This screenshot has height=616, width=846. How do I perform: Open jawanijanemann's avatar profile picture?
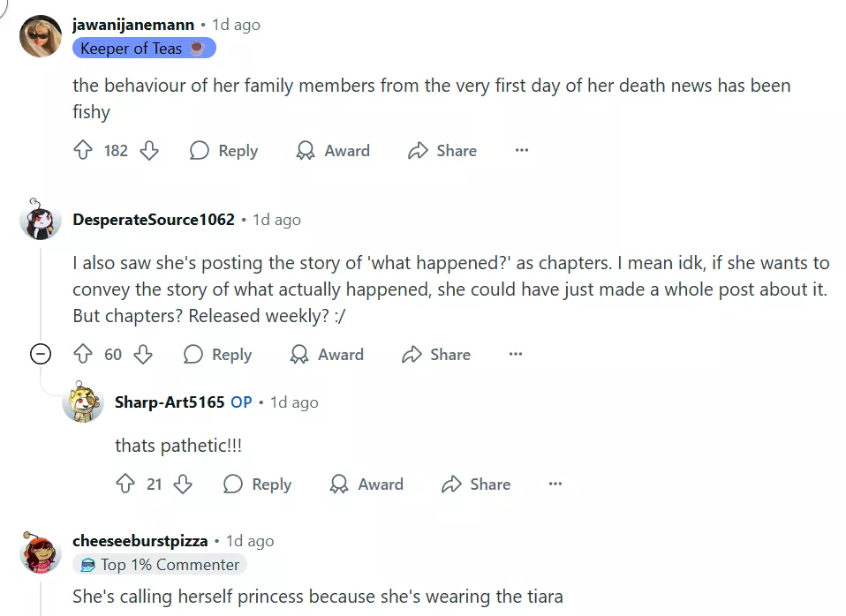click(41, 36)
